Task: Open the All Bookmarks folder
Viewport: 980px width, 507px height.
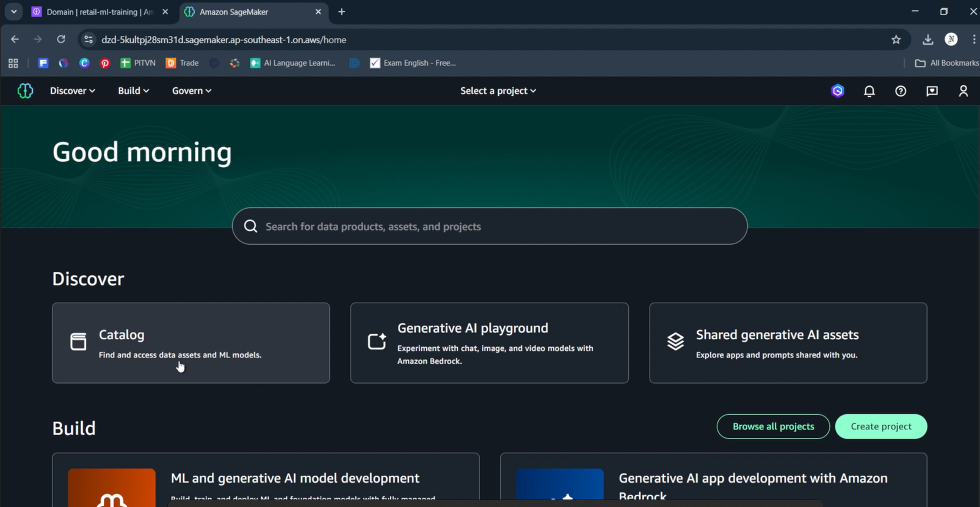Action: click(947, 63)
